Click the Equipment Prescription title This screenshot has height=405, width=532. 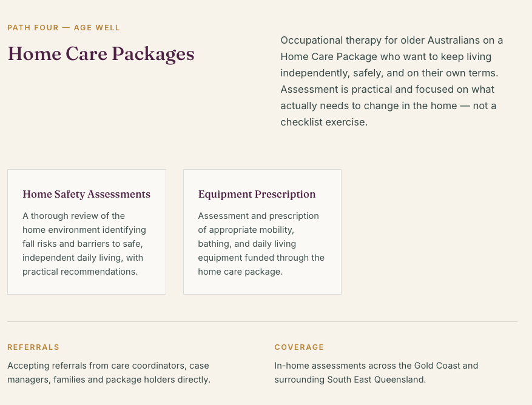click(x=257, y=195)
